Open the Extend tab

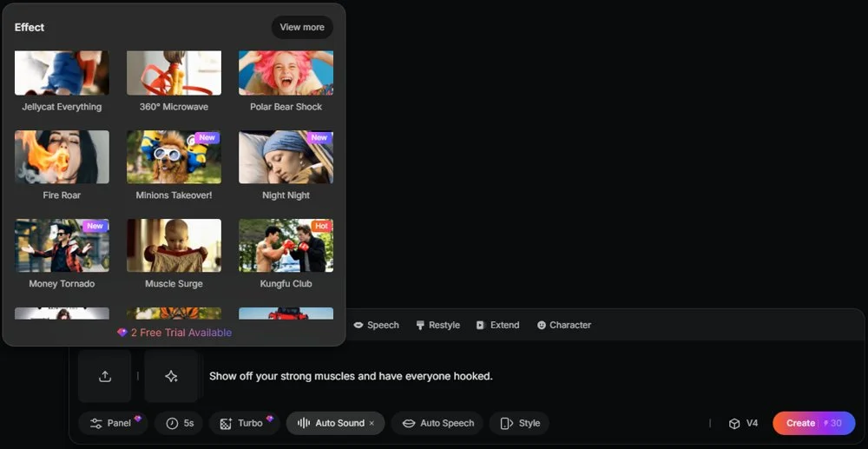click(x=497, y=325)
